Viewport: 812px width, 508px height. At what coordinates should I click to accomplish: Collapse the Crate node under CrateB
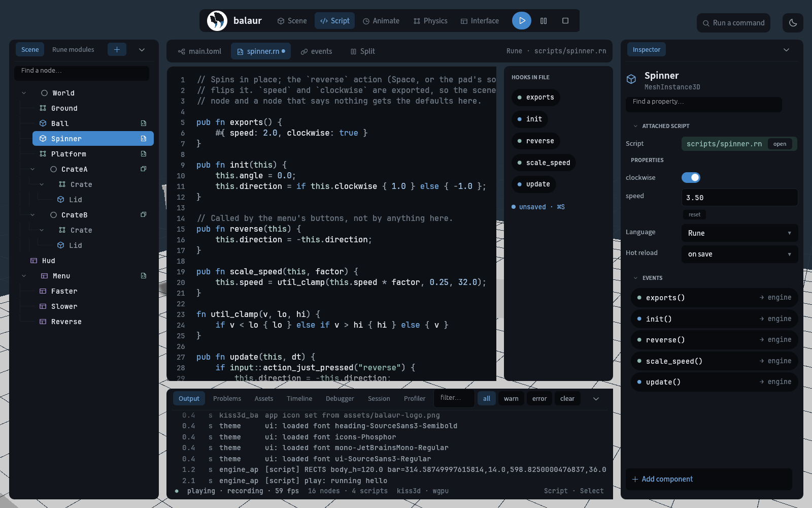tap(42, 230)
